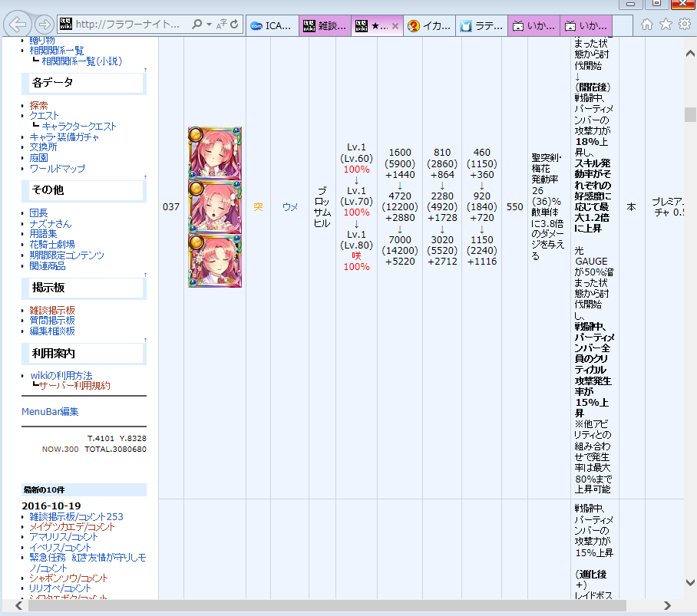Screen dimensions: 697x616
Task: Open the 庭園 link
Action: point(38,158)
